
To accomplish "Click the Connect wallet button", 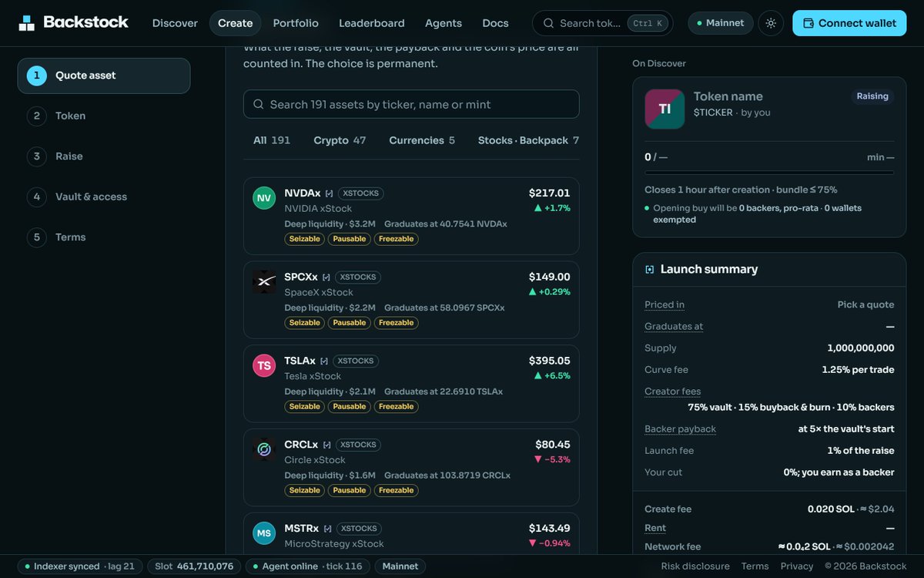I will pyautogui.click(x=849, y=23).
